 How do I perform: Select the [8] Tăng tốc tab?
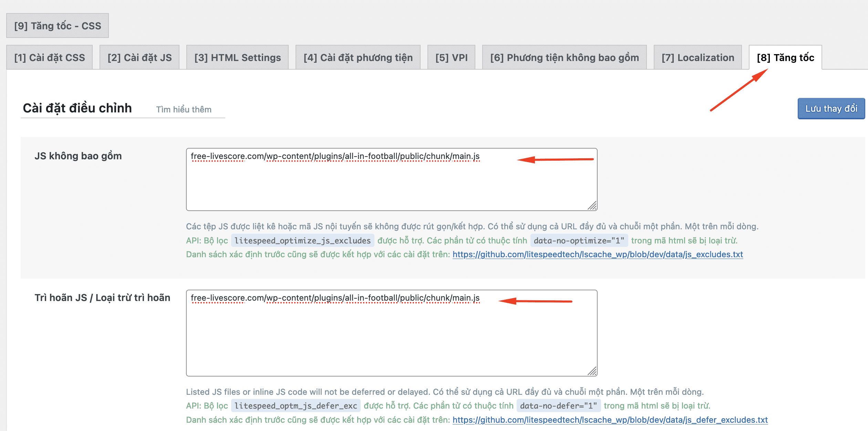(x=785, y=58)
